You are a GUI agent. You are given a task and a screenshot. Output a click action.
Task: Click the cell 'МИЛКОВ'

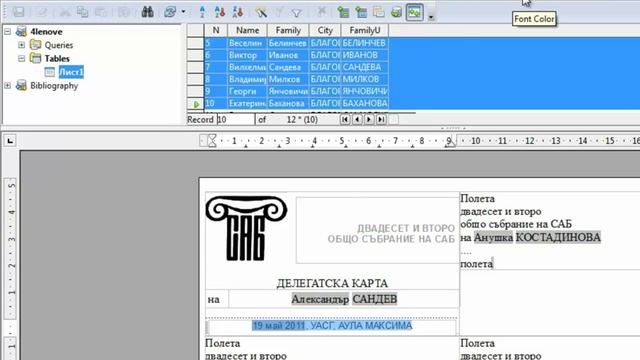[364, 79]
